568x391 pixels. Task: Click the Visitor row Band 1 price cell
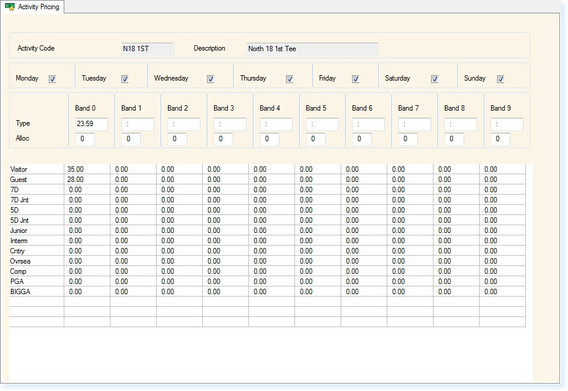coord(133,169)
